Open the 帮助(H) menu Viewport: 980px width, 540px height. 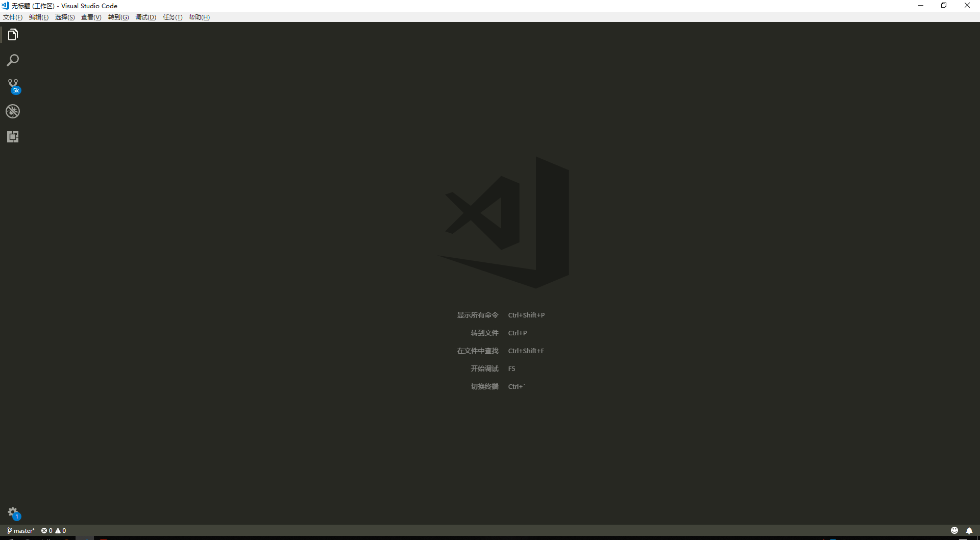tap(199, 17)
